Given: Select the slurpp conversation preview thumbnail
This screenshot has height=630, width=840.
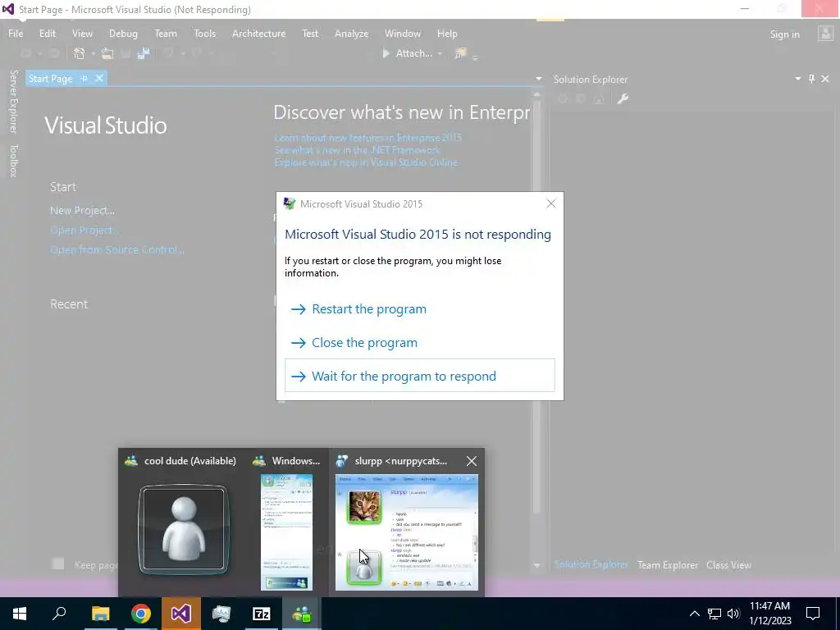Looking at the screenshot, I should click(407, 532).
